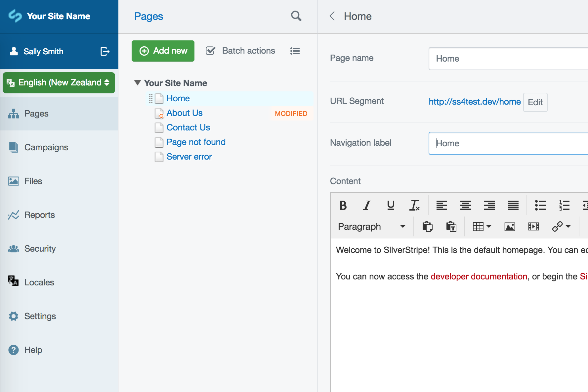588x392 pixels.
Task: Go to the Reports menu item
Action: point(39,215)
